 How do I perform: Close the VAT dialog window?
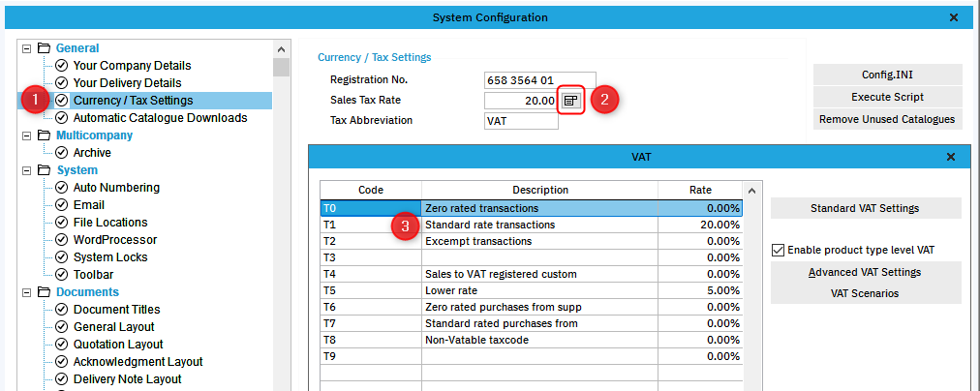coord(951,157)
